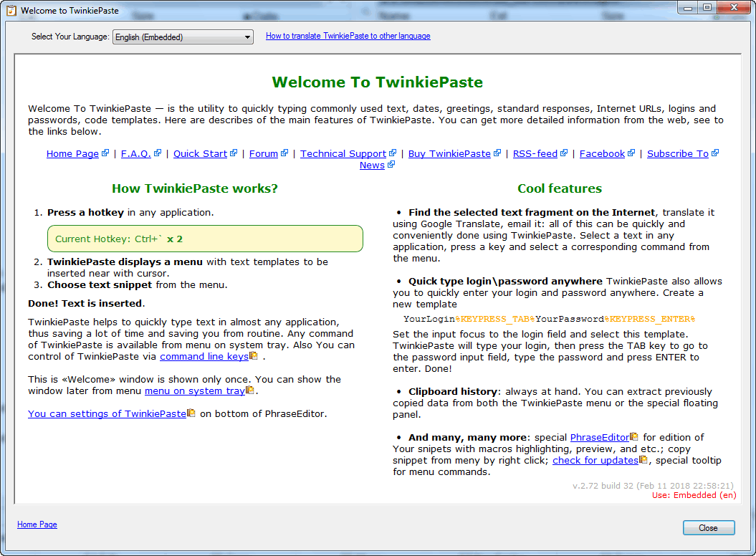Maximize the Welcome window
This screenshot has height=556, width=756.
pos(707,7)
